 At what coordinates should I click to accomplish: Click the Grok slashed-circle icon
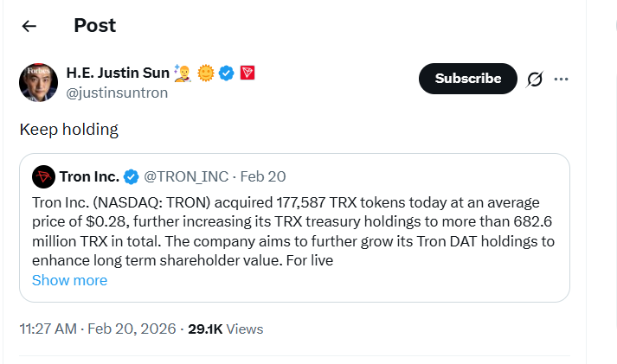point(535,79)
